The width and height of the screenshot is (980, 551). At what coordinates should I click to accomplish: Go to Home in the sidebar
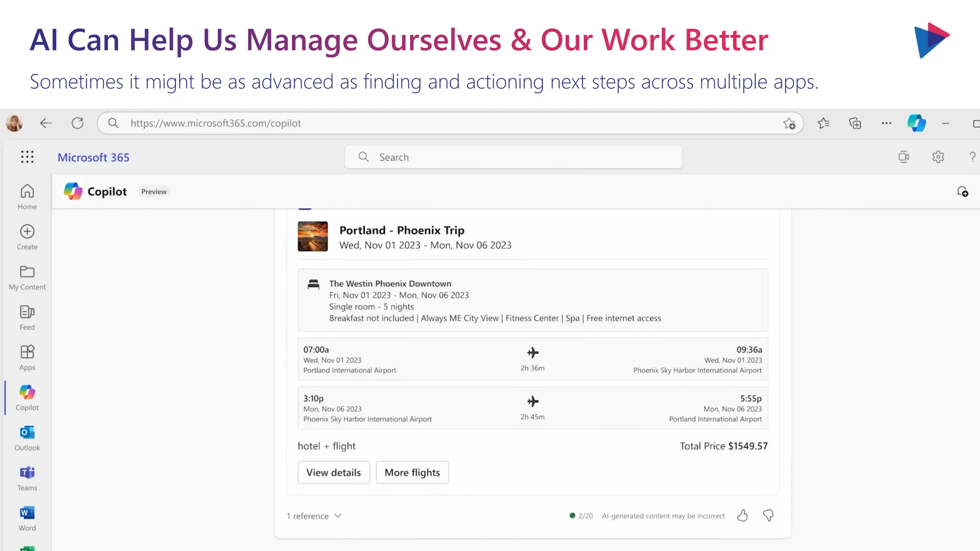(27, 197)
